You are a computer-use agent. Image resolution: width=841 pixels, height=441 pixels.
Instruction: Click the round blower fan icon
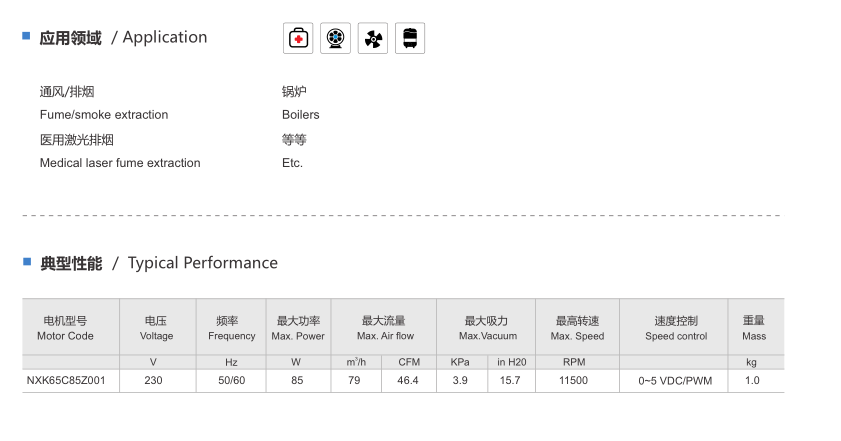(x=335, y=38)
